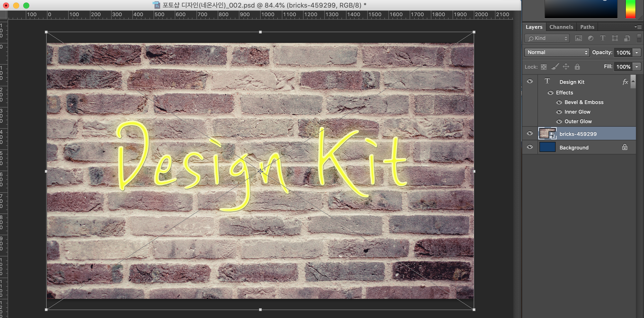Click the Lock all padlock icon
The width and height of the screenshot is (644, 318).
(577, 67)
